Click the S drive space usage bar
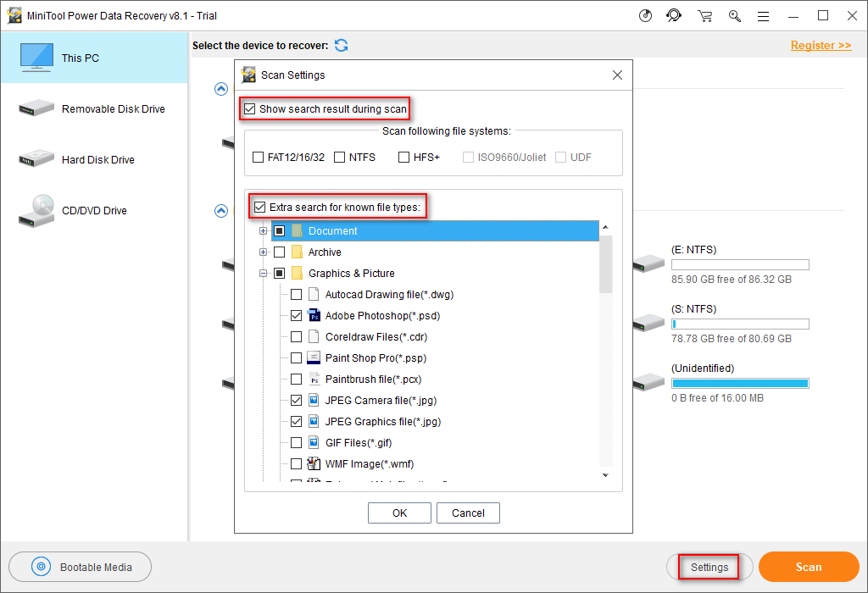The width and height of the screenshot is (868, 593). pyautogui.click(x=740, y=324)
